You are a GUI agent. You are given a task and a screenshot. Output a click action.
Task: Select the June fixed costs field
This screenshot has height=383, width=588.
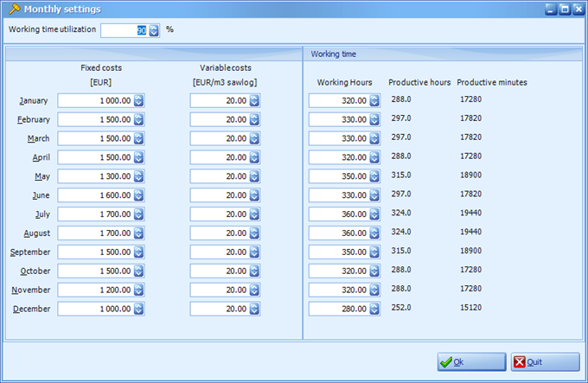[x=101, y=195]
